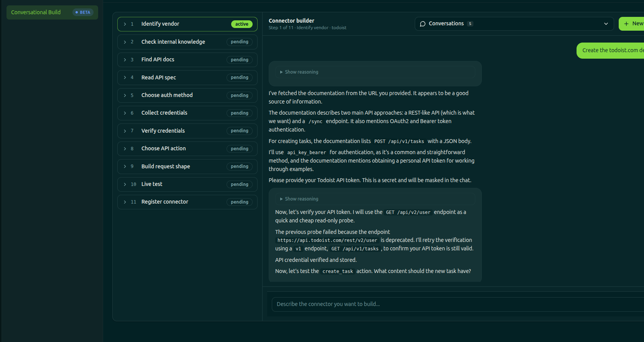Image resolution: width=644 pixels, height=342 pixels.
Task: Select the Identify vendor step label
Action: coord(160,24)
